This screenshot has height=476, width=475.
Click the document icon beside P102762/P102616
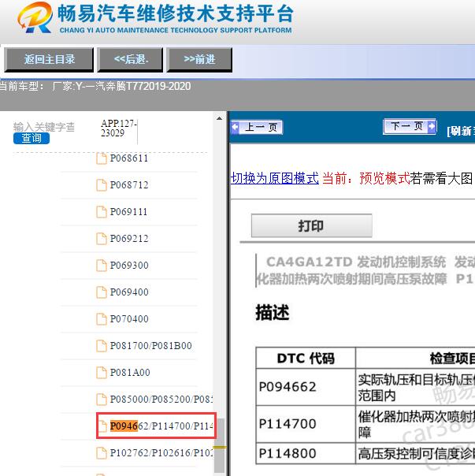coord(102,452)
